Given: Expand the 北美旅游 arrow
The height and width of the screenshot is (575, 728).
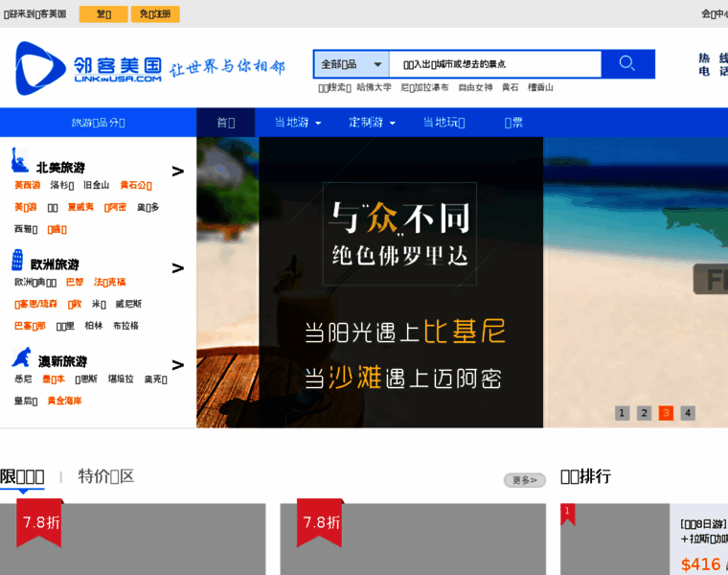Looking at the screenshot, I should 177,172.
